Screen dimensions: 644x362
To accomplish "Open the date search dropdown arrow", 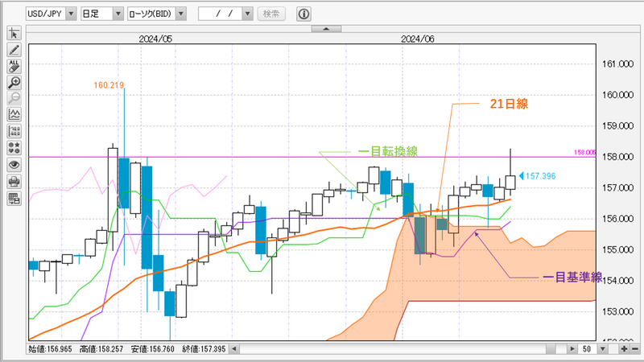I will tap(247, 14).
